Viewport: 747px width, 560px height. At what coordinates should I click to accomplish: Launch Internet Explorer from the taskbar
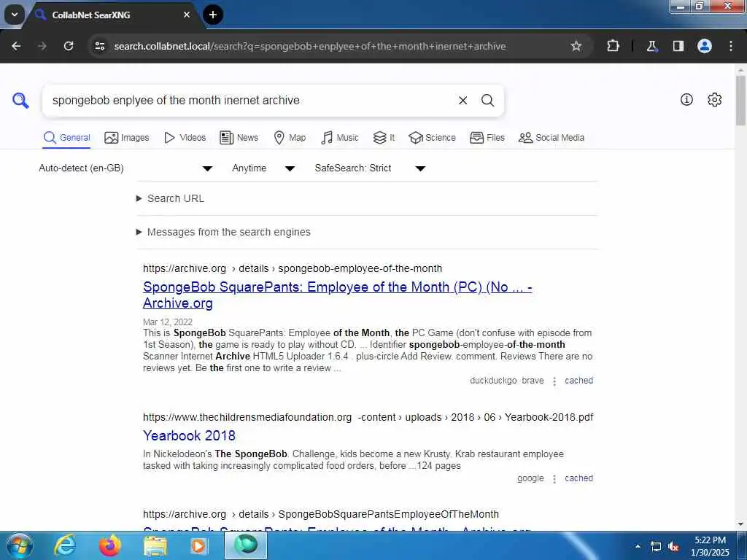64,545
